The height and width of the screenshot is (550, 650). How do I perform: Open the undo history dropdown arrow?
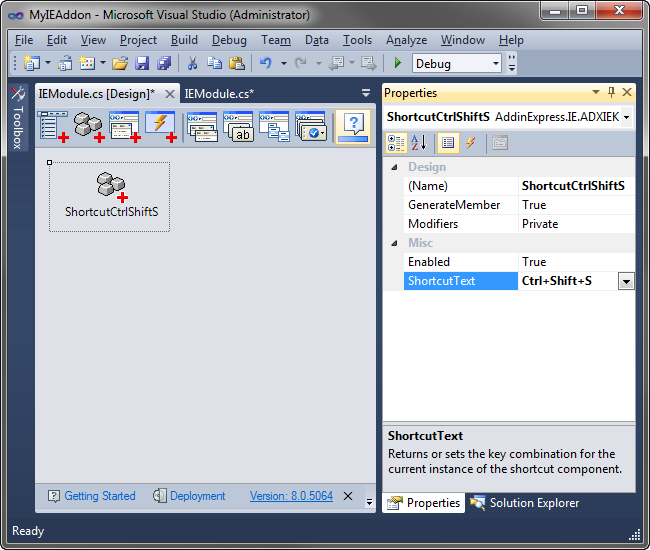coord(284,63)
